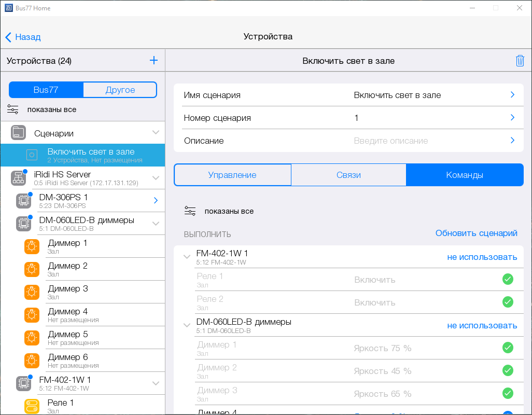Click the Сценарии folder icon
This screenshot has height=415, width=532.
[19, 133]
